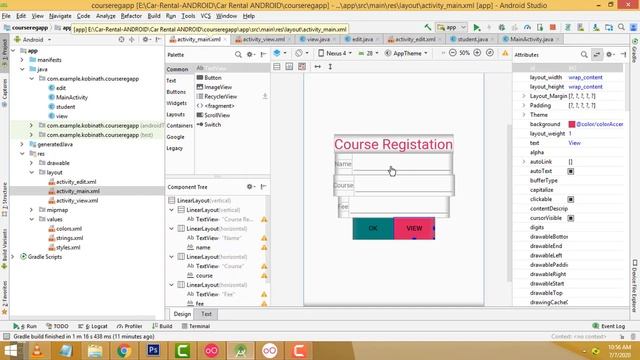Expand the drawable folder
Screen dimensions: 640x360
[31, 163]
